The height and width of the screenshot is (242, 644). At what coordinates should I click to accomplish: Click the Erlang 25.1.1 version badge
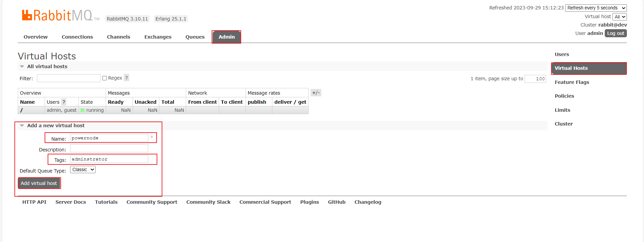point(171,19)
